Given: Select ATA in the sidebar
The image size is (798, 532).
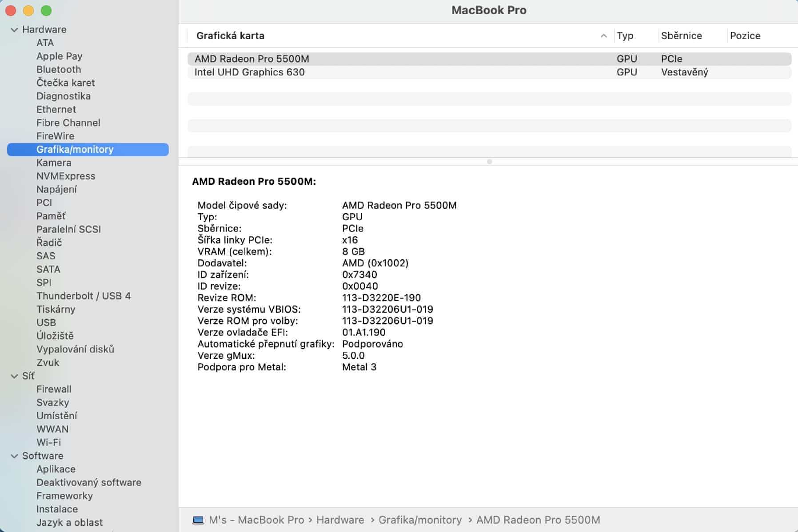Looking at the screenshot, I should coord(45,43).
